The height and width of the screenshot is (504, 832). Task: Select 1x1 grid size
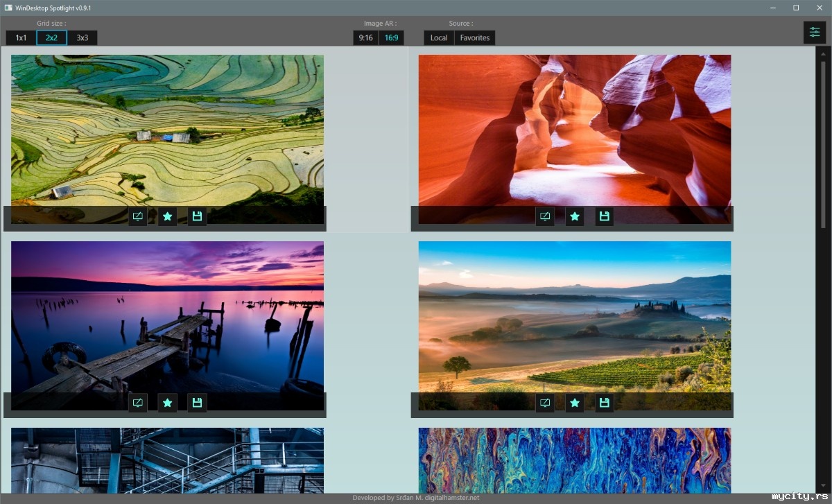pos(21,38)
